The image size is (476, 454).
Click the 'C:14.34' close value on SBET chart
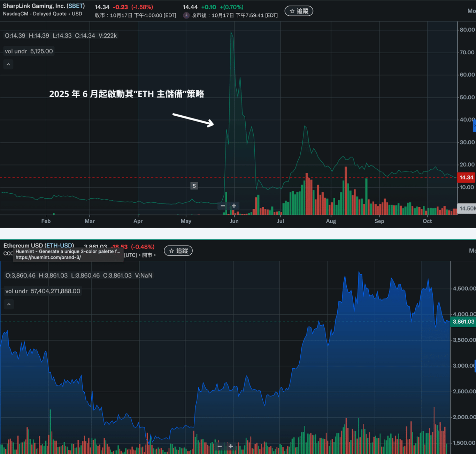coord(85,36)
